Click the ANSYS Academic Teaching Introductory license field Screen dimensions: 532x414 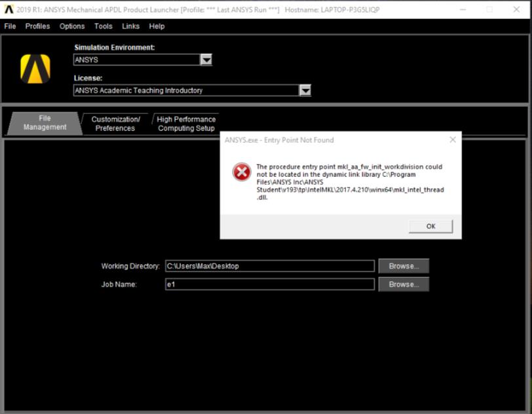[186, 90]
